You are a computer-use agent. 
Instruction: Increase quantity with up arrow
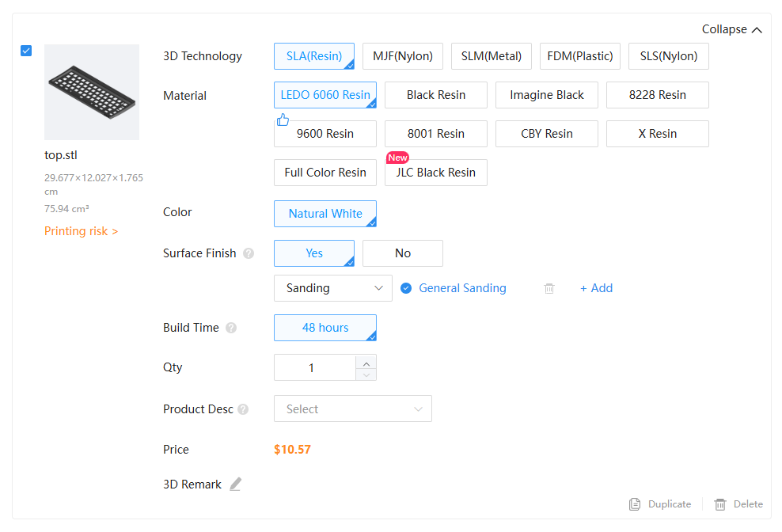(366, 362)
